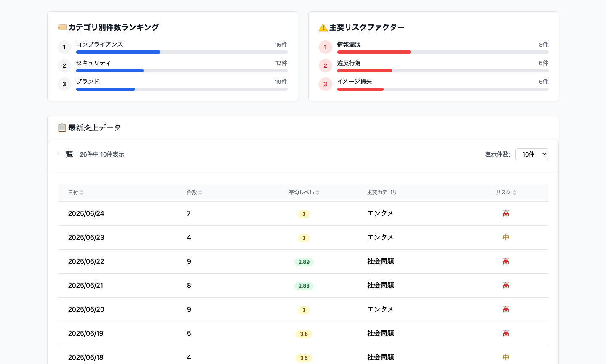
Task: Click rank badge 1 next to コンプライアンス
Action: tap(64, 47)
